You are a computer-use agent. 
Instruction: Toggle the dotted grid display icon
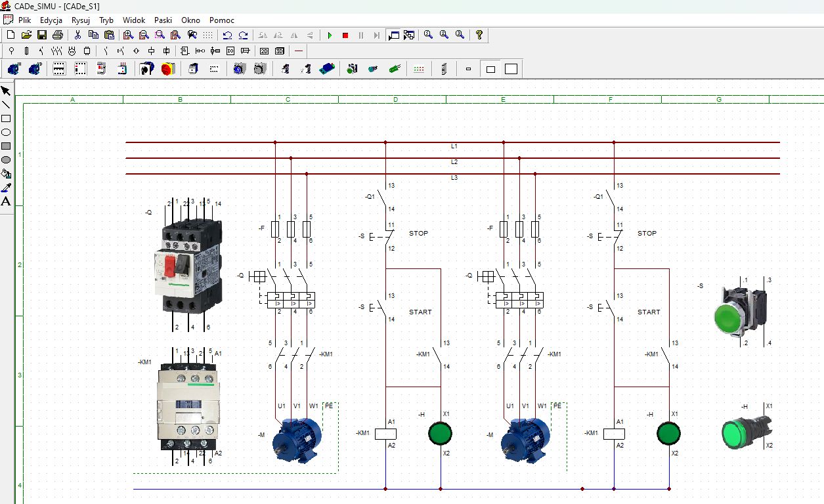click(x=207, y=35)
